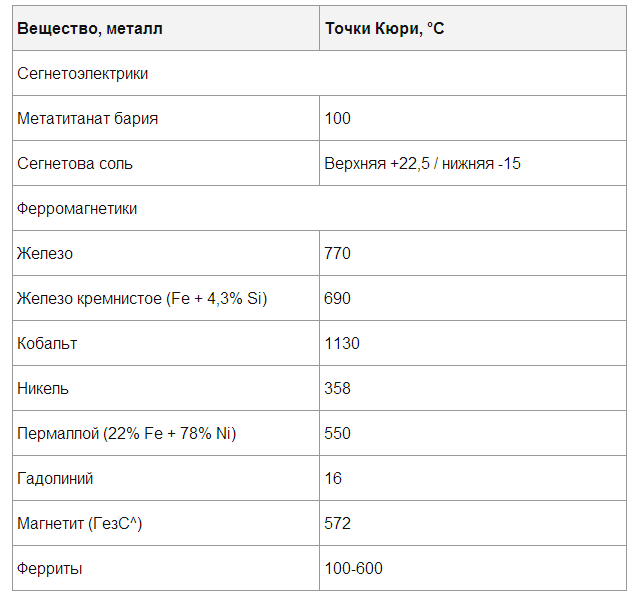Click the "100-600" value for Ферриты
Viewport: 637px width, 607px height.
click(353, 569)
